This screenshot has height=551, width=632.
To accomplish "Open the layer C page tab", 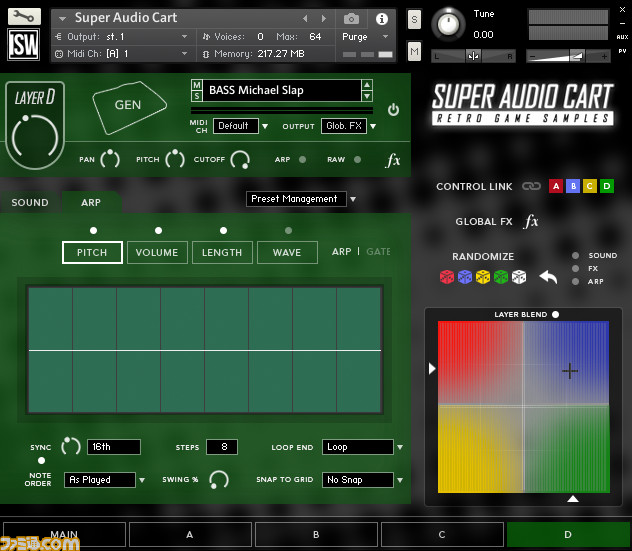I will tap(442, 534).
